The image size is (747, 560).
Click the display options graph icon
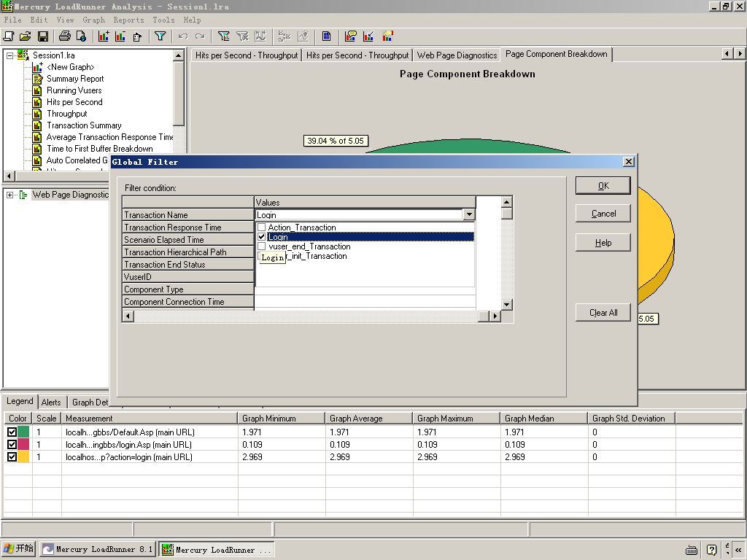tap(388, 36)
